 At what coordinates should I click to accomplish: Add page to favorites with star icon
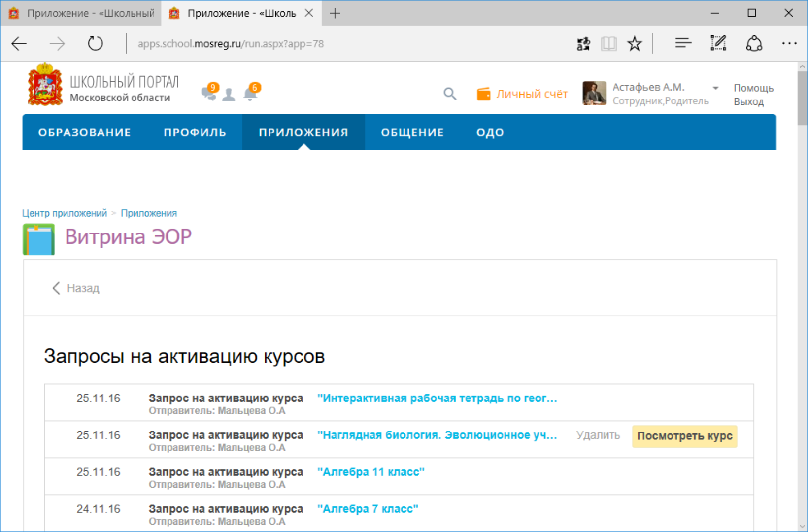(x=635, y=44)
